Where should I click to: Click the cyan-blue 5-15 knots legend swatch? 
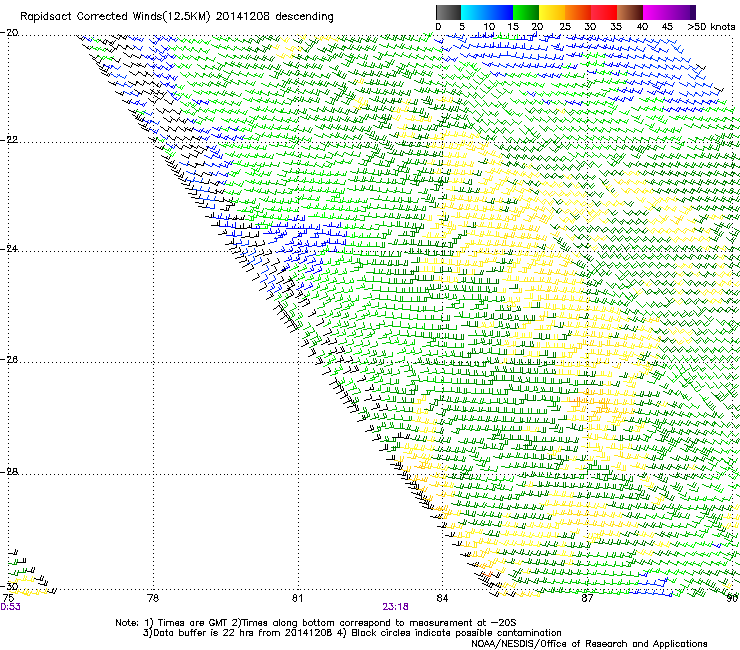(487, 12)
